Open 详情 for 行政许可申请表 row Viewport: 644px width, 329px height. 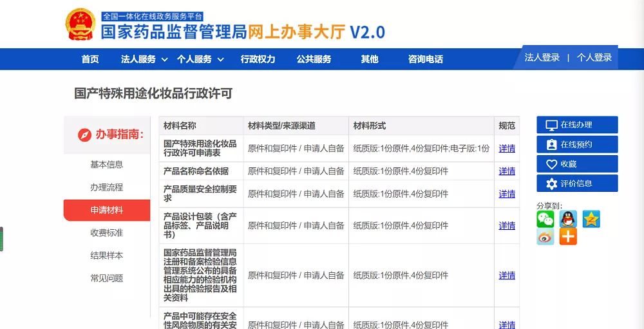(507, 149)
